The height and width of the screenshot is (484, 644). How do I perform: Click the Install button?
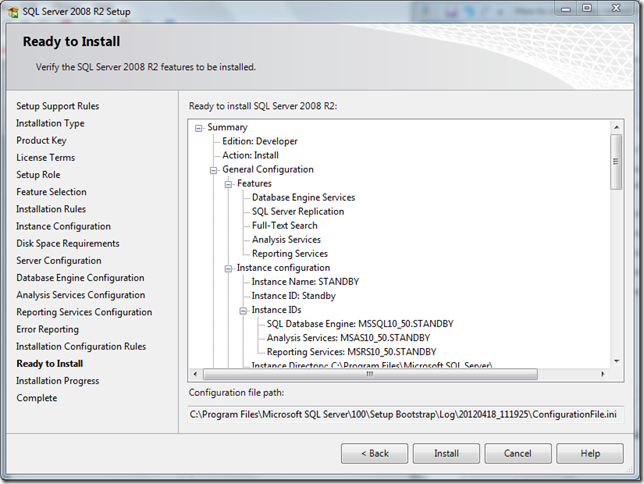(446, 454)
